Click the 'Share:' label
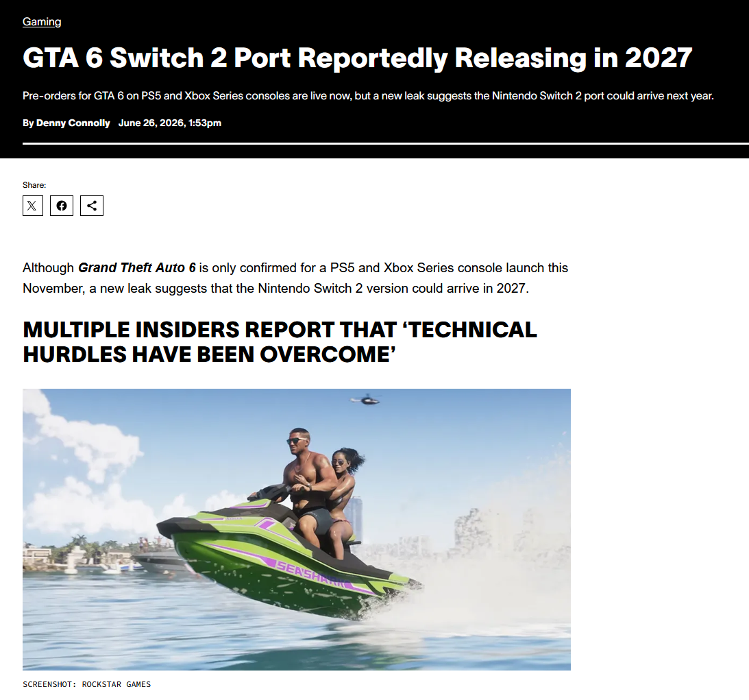The height and width of the screenshot is (700, 749). [x=34, y=185]
